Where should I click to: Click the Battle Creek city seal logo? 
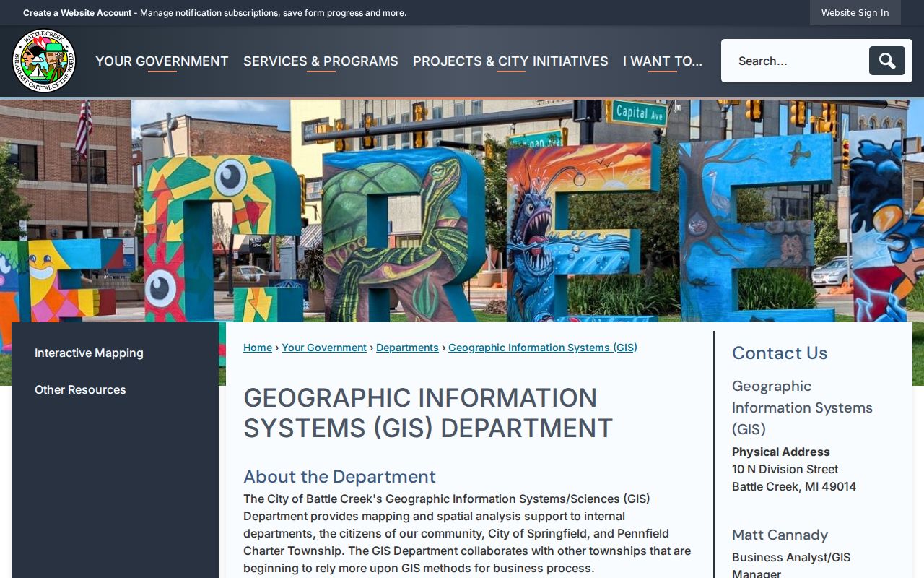(x=44, y=61)
